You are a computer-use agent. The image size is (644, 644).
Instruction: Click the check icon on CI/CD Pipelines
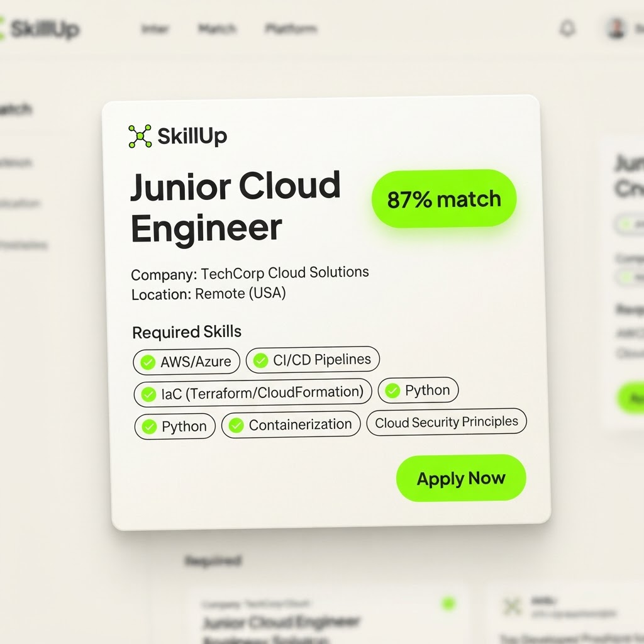pos(260,360)
